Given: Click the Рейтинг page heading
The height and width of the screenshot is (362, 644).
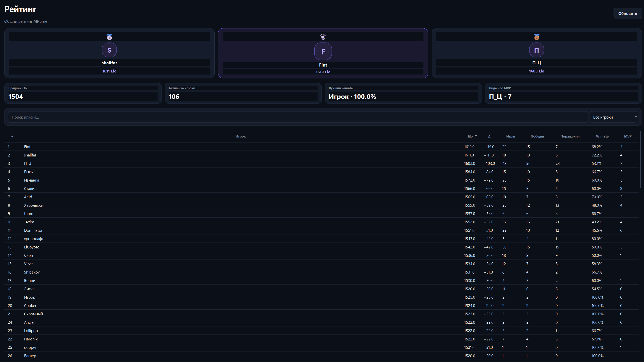Looking at the screenshot, I should point(20,9).
